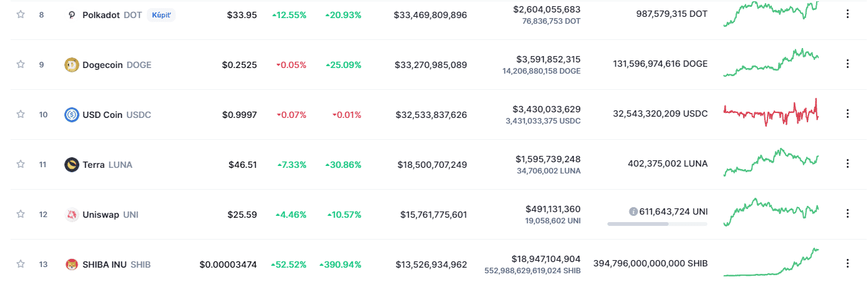Star Polkadot to add to watchlist

21,14
